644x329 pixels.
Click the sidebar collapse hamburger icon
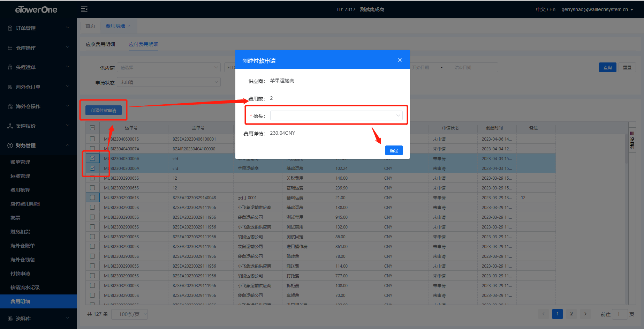click(84, 9)
